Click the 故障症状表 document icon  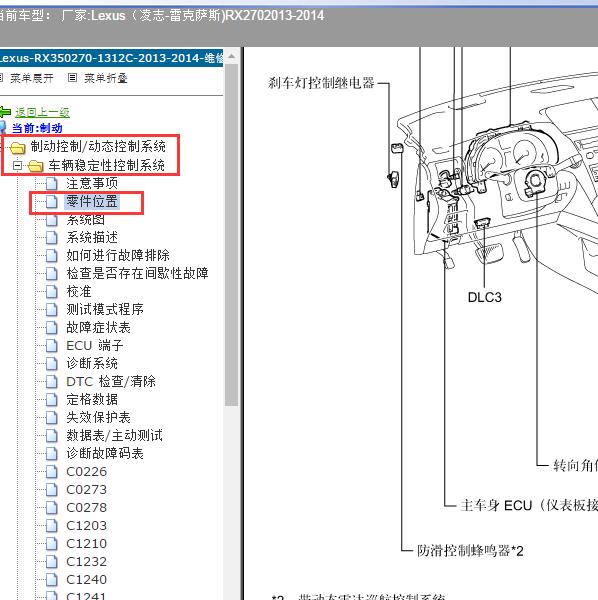pos(52,328)
